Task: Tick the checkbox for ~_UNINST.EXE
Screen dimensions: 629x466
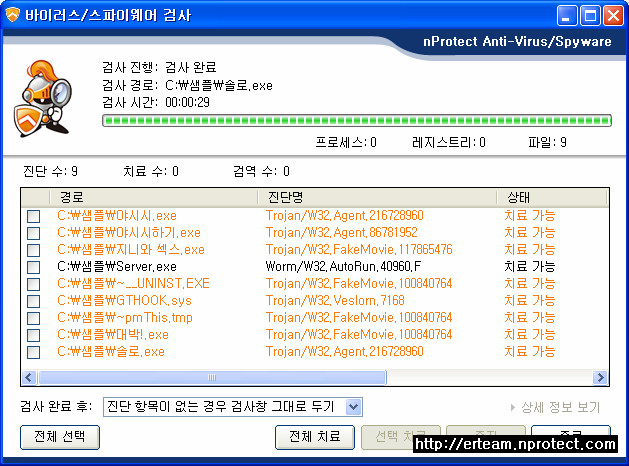Action: pos(34,284)
